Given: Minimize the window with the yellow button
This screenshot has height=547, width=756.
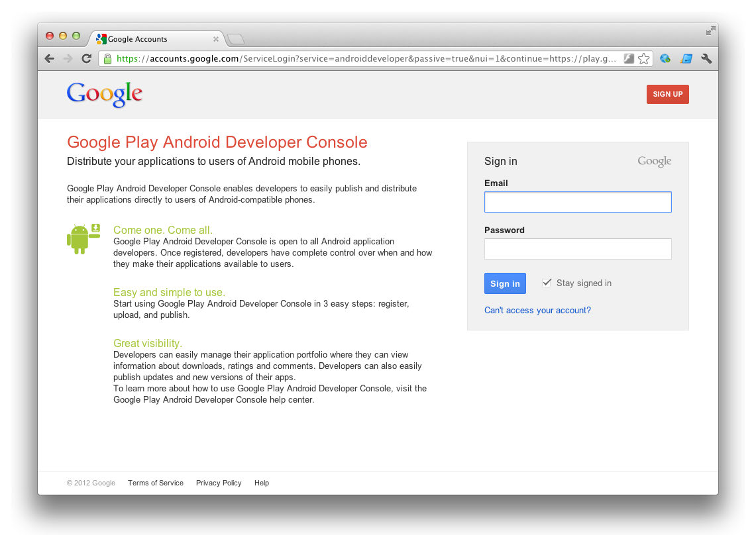Looking at the screenshot, I should tap(63, 36).
